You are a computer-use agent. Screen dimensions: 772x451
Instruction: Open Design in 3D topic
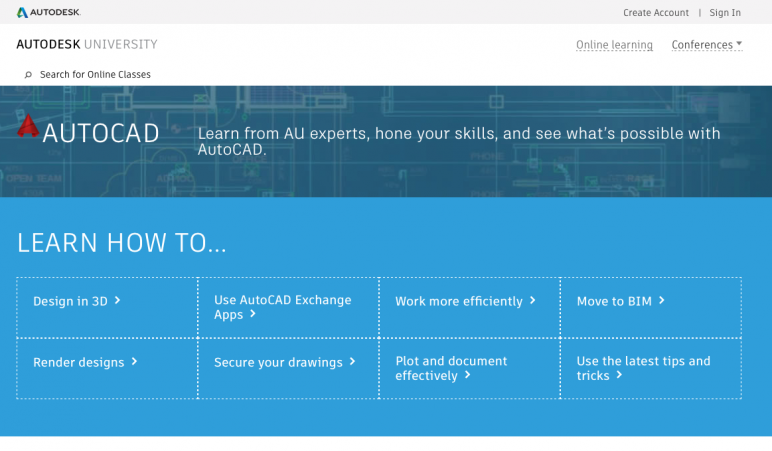(76, 301)
